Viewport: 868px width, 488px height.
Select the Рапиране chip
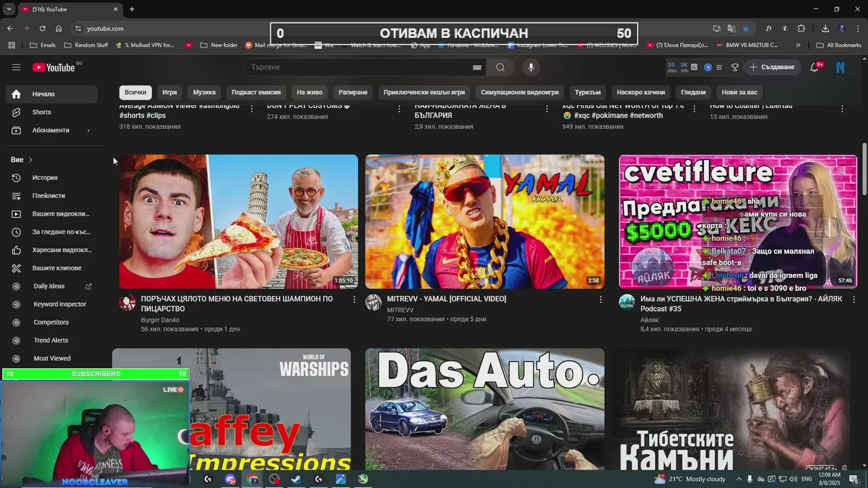point(353,92)
